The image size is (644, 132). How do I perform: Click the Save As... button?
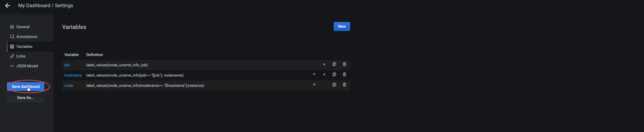[x=26, y=98]
